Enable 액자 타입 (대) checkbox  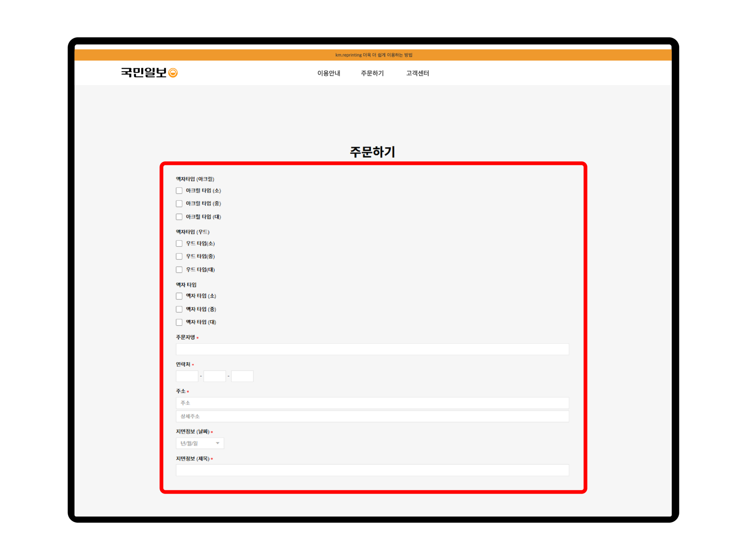coord(179,322)
